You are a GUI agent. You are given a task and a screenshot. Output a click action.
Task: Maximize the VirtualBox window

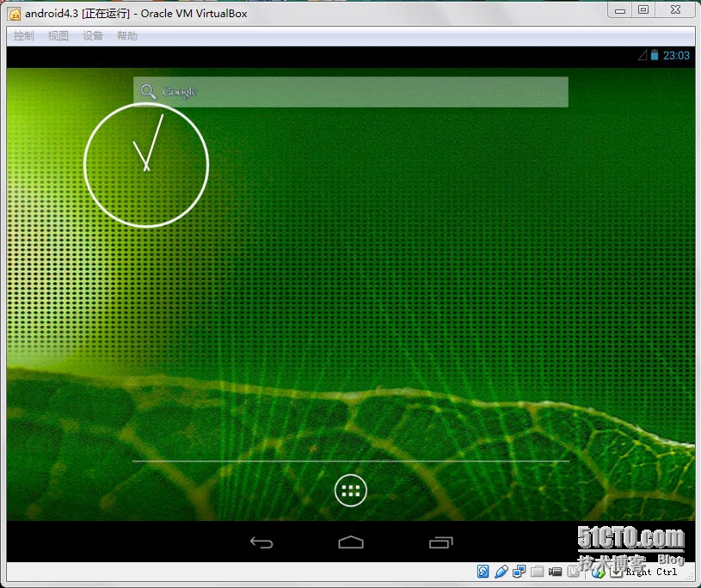643,10
